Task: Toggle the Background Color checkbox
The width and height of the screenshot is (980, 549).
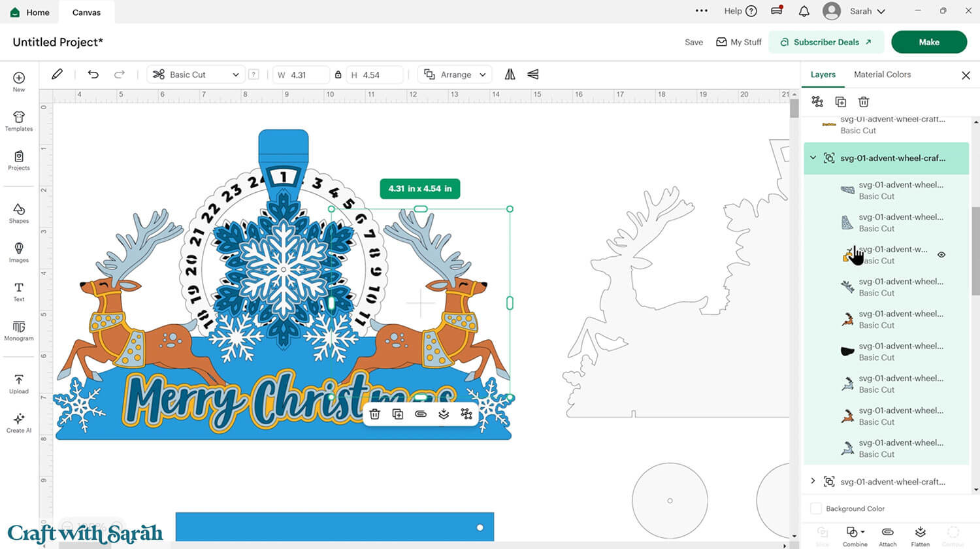Action: tap(816, 508)
